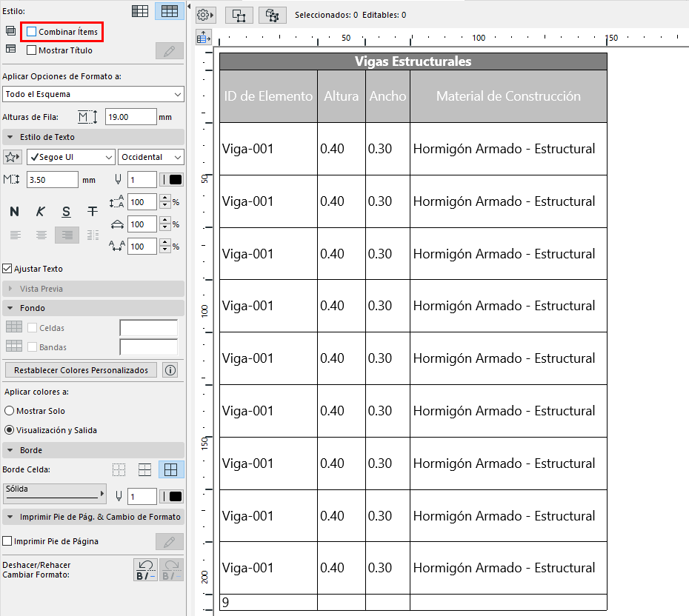Align text to the right
This screenshot has height=616, width=689.
pyautogui.click(x=67, y=235)
